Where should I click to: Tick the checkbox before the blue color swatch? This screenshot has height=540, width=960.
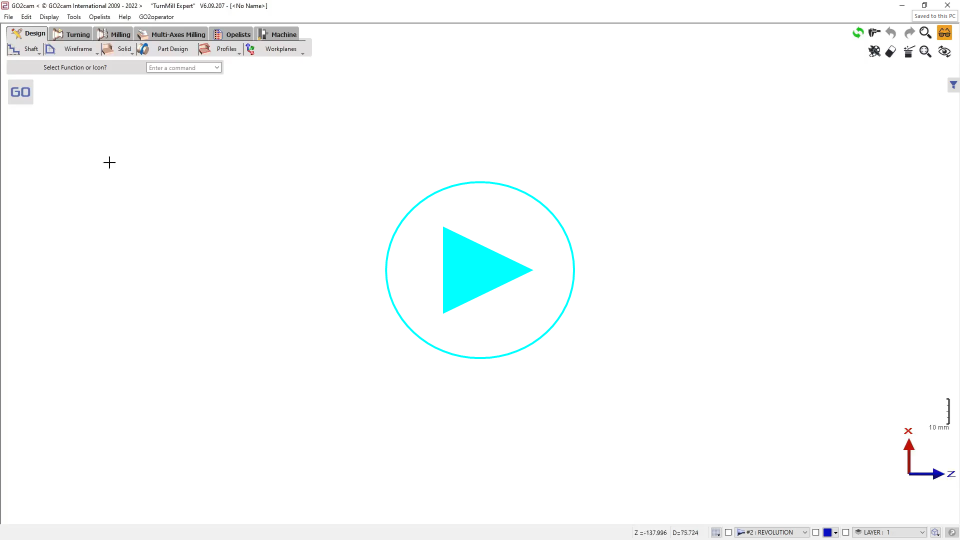tap(815, 533)
